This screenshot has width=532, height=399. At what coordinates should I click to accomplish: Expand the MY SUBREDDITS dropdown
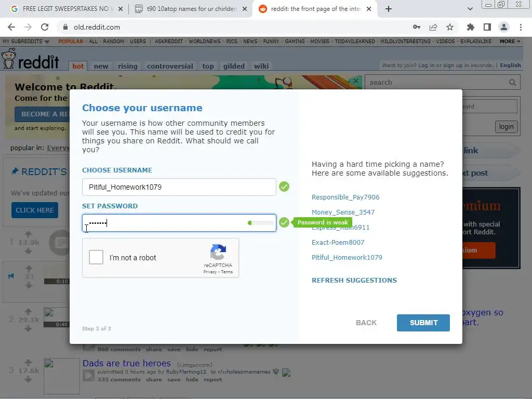click(x=26, y=42)
